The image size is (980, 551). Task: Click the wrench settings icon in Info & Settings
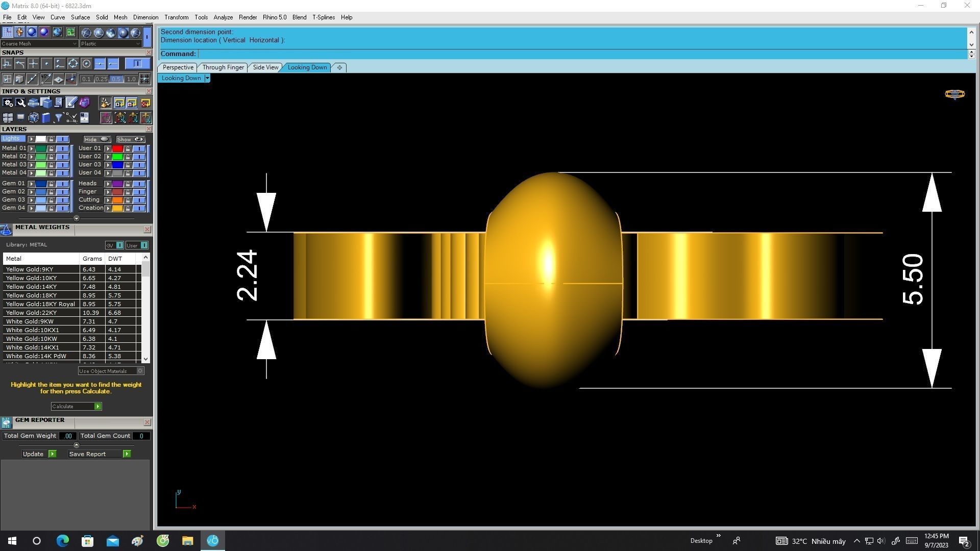20,103
